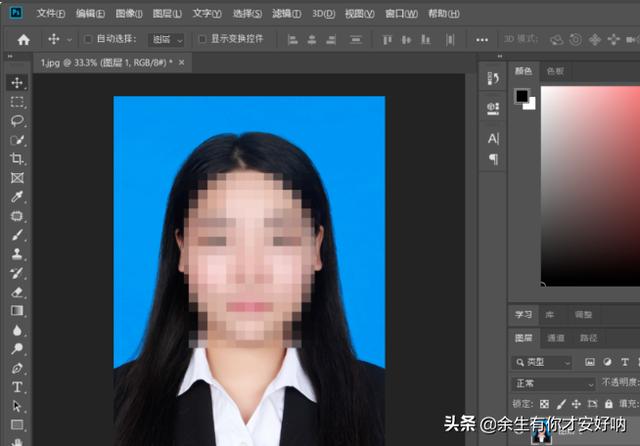Toggle the 显示变换控件 checkbox
This screenshot has width=640, height=446.
click(202, 40)
